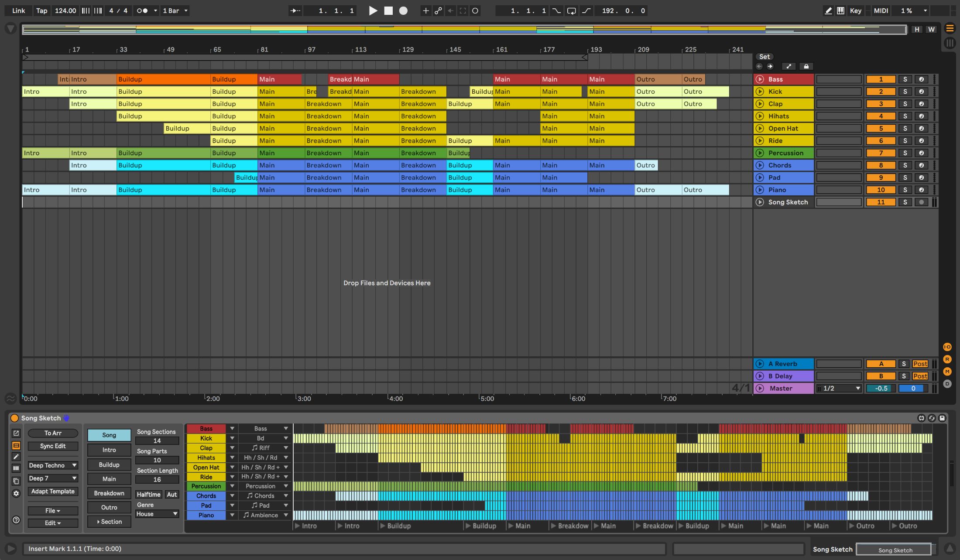Click the To Arr button
The height and width of the screenshot is (560, 960).
click(x=53, y=433)
